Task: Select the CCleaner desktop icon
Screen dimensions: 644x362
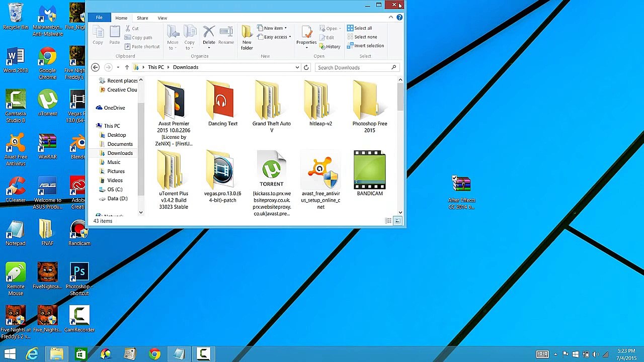Action: click(16, 190)
